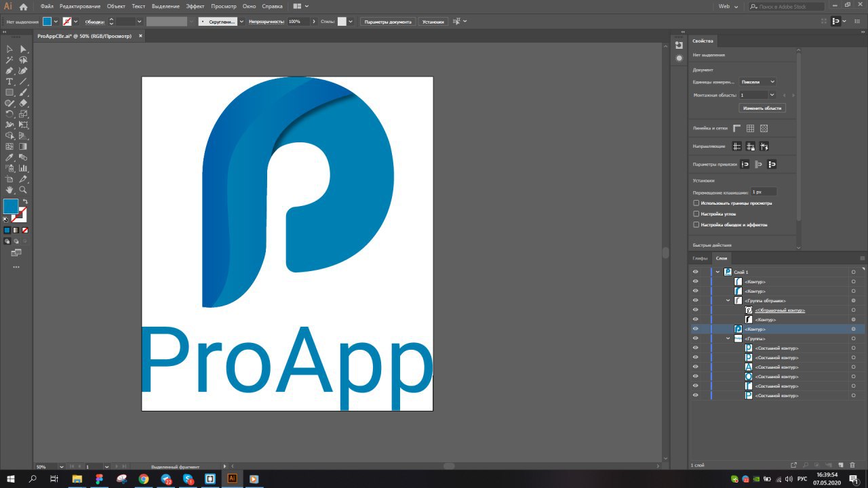Screen dimensions: 868x488
Task: Hide '<Обтравочный контур>' via eye icon
Action: pyautogui.click(x=695, y=310)
